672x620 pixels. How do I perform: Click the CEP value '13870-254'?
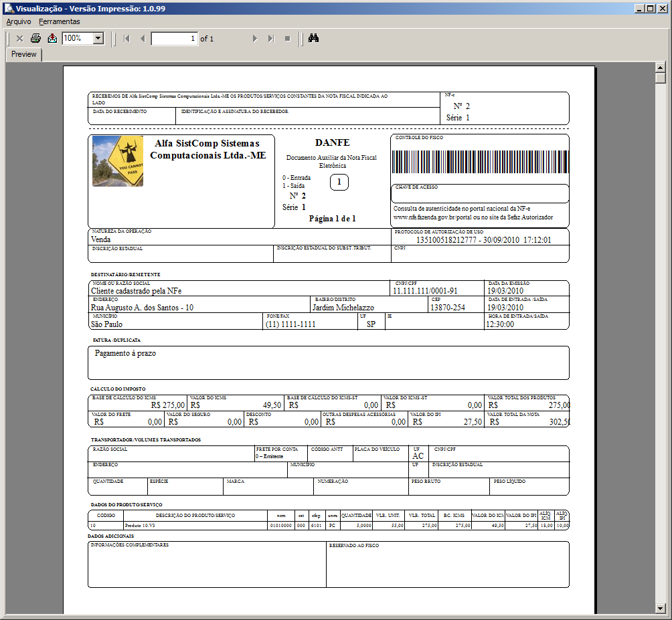447,308
